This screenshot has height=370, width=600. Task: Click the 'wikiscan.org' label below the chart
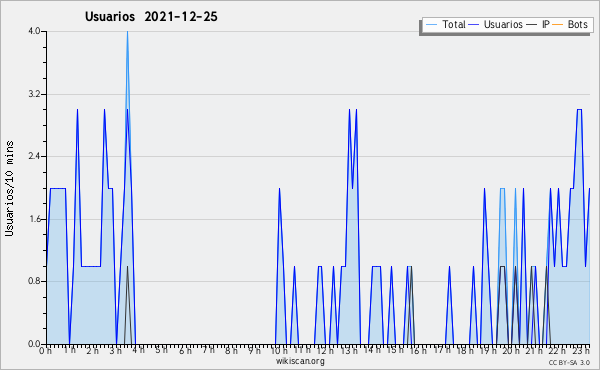[300, 361]
